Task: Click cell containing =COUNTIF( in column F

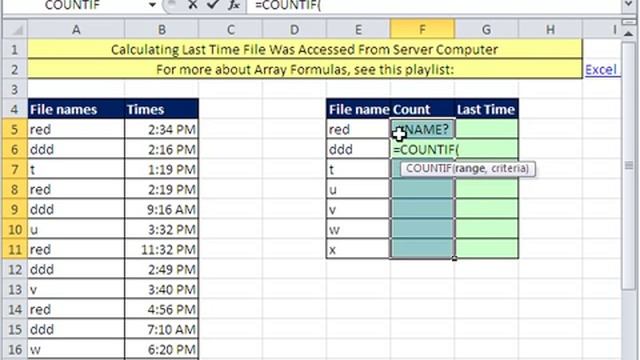Action: (422, 149)
